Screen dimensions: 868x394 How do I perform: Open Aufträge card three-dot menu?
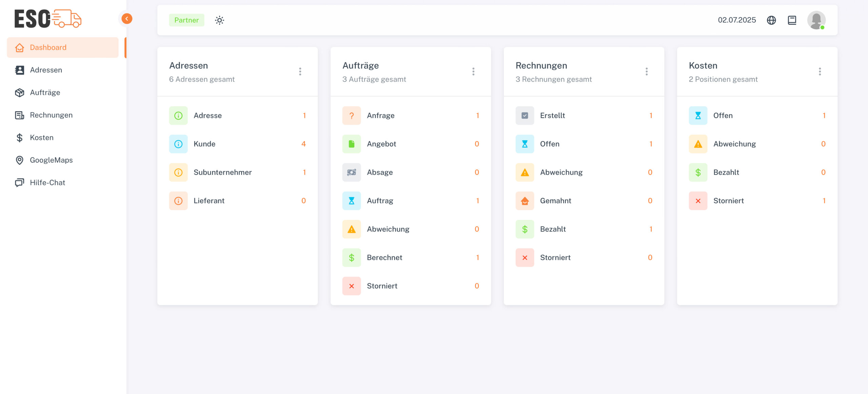473,71
